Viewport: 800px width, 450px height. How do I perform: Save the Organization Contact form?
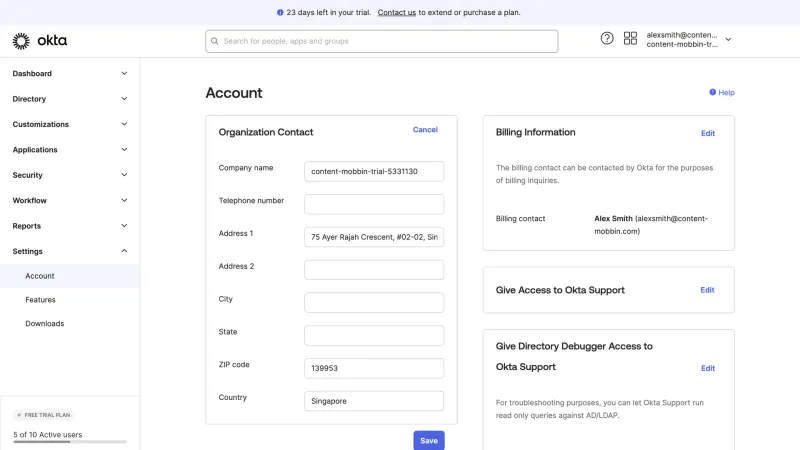[429, 440]
